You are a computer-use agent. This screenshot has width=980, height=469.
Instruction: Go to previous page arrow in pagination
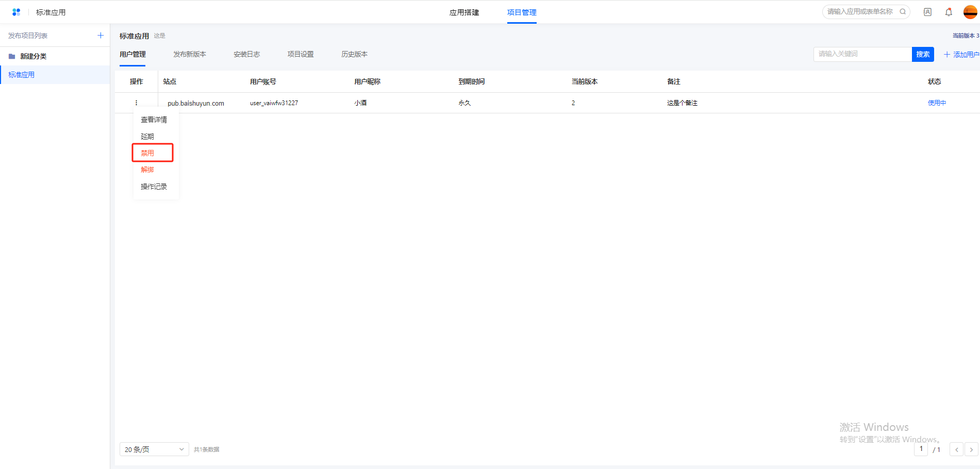[x=956, y=449]
